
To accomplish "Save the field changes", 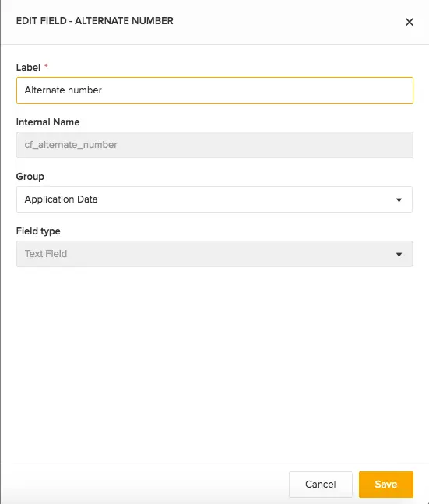I will 386,484.
